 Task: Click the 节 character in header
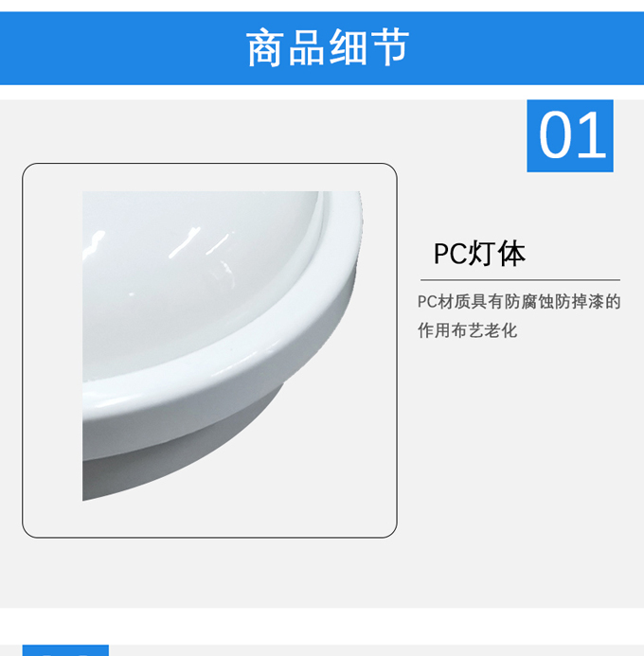391,47
